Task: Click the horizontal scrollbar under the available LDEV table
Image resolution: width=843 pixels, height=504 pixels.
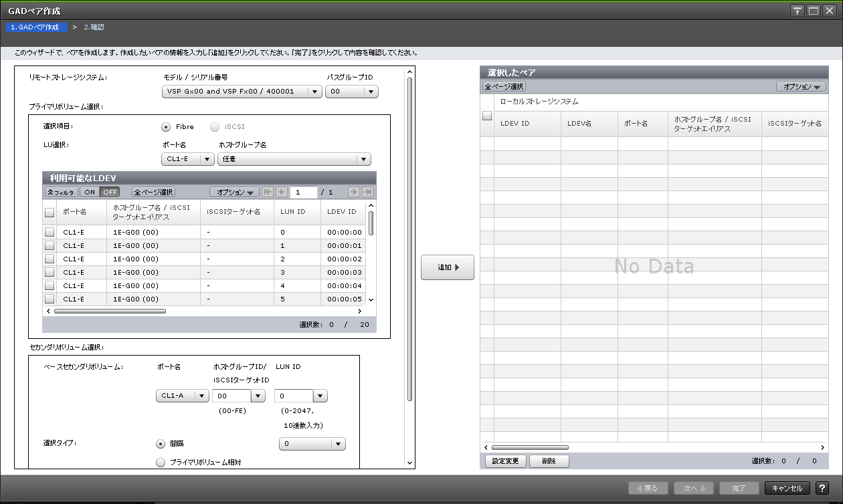Action: pos(110,311)
